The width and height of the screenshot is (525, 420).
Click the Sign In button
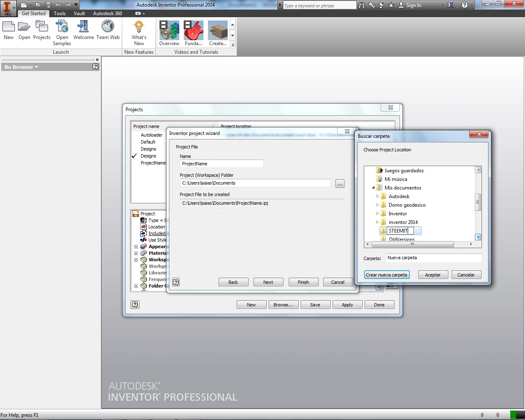point(410,5)
